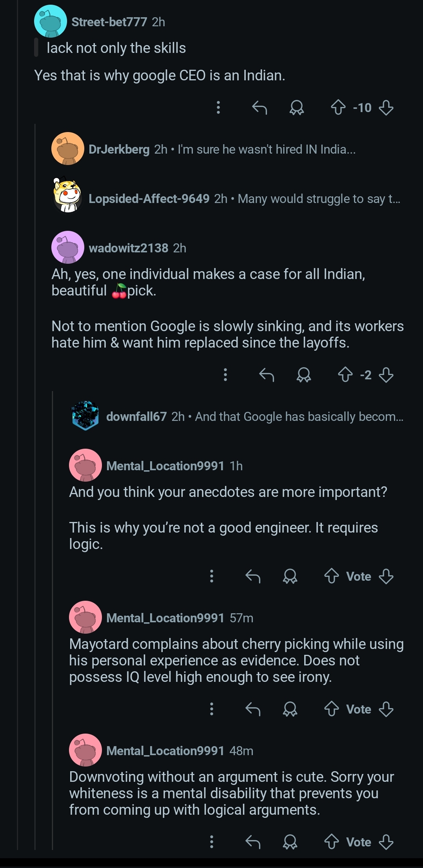423x868 pixels.
Task: Tap Street-bet777's teal avatar
Action: pos(51,21)
